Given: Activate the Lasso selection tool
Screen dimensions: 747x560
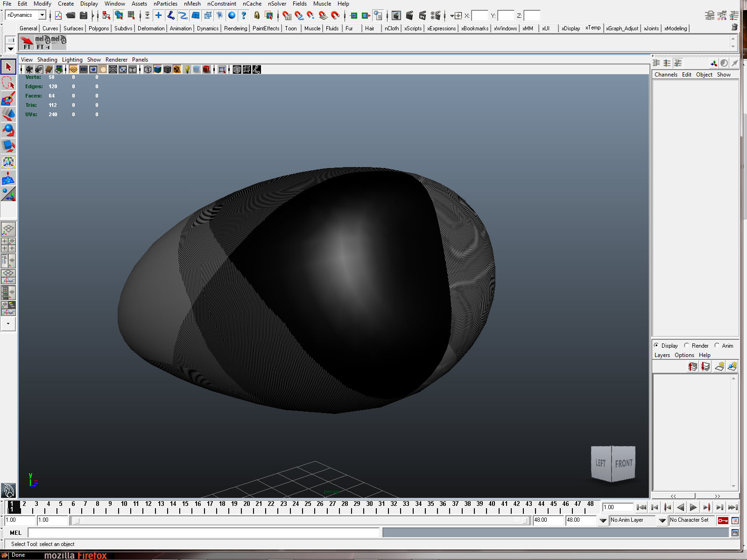Looking at the screenshot, I should tap(8, 82).
